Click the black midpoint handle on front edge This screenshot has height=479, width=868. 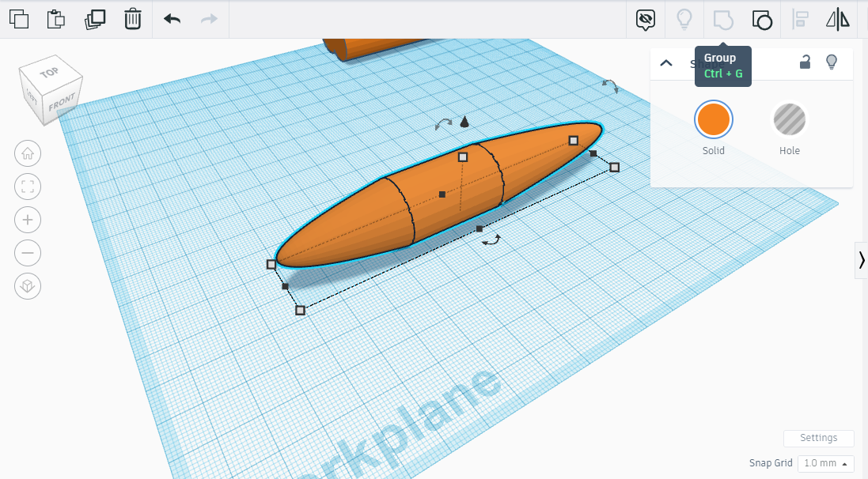click(479, 228)
